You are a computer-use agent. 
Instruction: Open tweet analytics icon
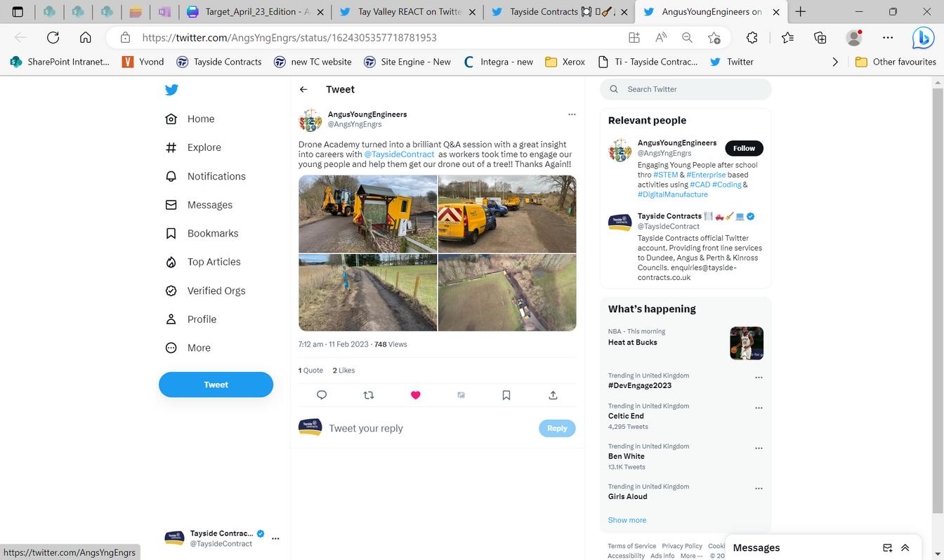click(x=461, y=395)
